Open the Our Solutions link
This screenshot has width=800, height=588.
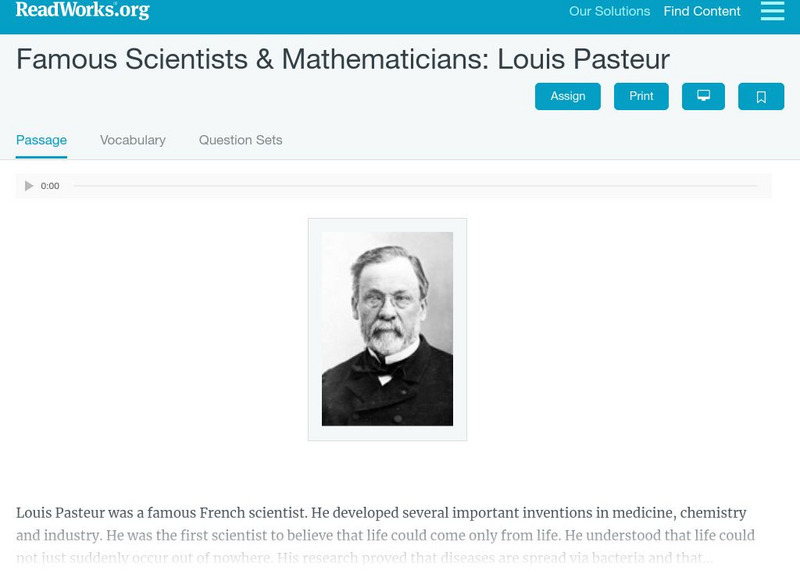(609, 12)
